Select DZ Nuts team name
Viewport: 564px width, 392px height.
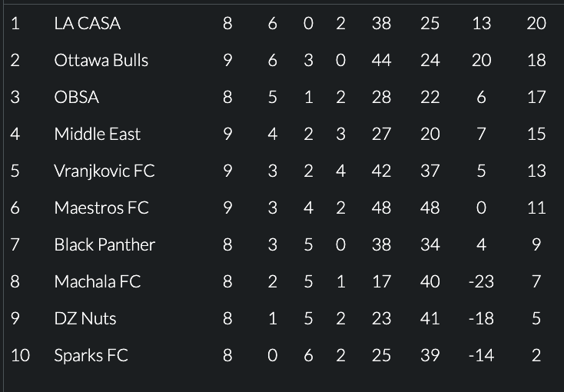[x=85, y=318]
